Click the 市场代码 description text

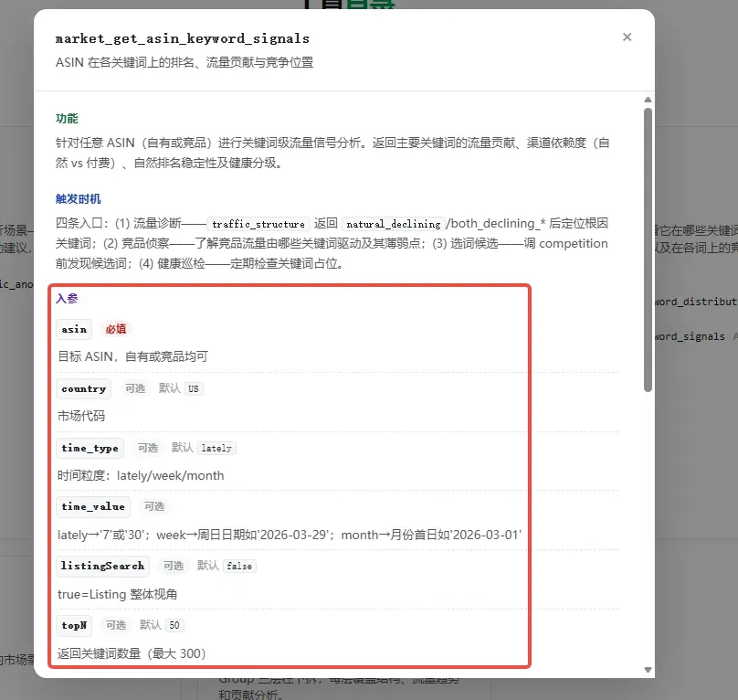tap(81, 416)
